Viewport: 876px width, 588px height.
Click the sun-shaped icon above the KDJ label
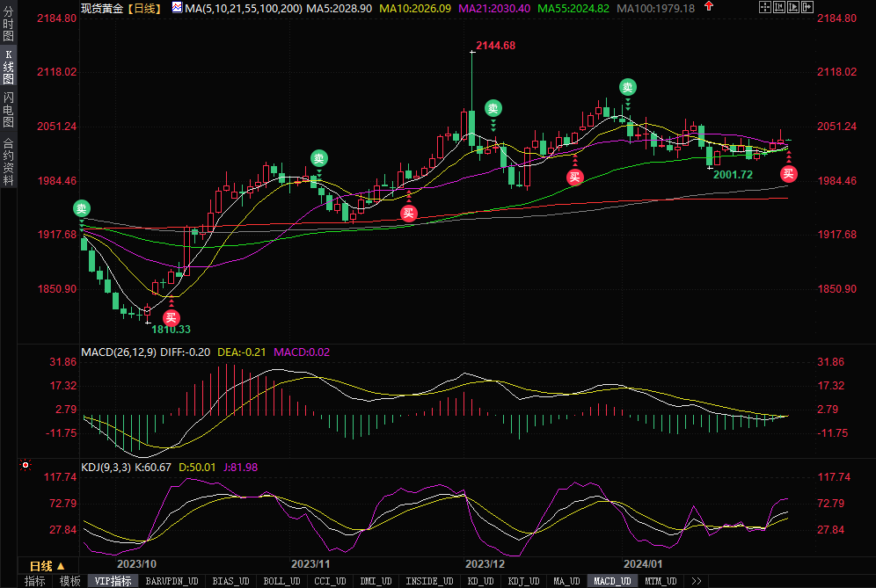click(26, 466)
